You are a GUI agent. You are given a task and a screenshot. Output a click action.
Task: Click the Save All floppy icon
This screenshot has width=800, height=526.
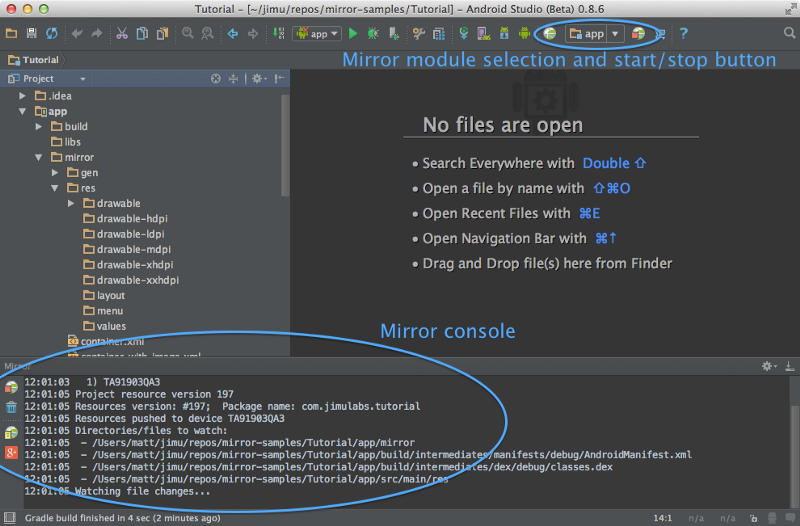(32, 34)
